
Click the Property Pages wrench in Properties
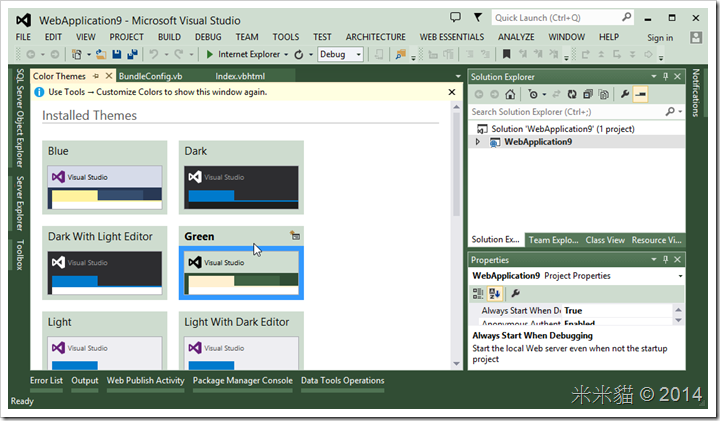pyautogui.click(x=515, y=293)
